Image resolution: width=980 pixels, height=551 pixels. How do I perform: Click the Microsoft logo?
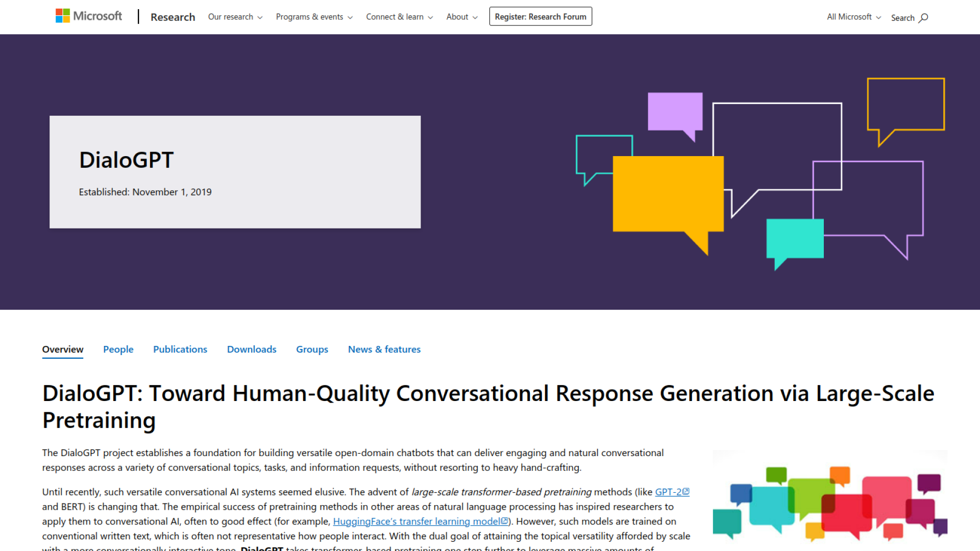[89, 16]
